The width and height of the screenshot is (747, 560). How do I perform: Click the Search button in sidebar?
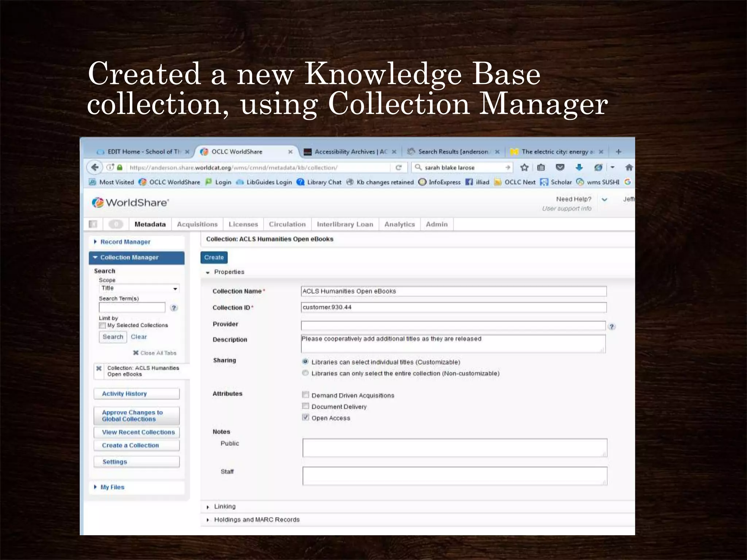113,337
